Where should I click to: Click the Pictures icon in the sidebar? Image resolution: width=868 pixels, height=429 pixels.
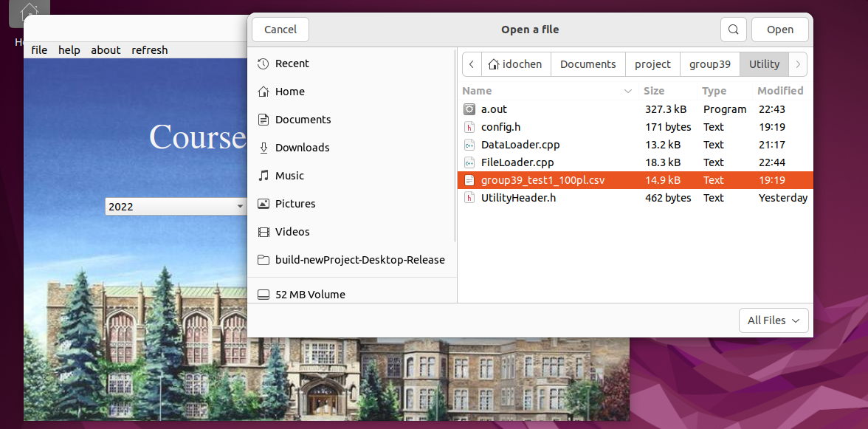click(x=264, y=204)
